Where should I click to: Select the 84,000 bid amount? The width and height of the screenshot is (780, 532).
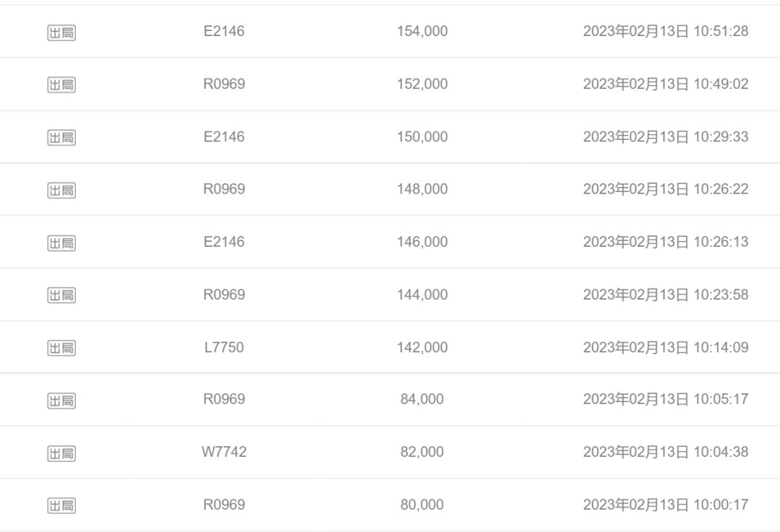[422, 399]
